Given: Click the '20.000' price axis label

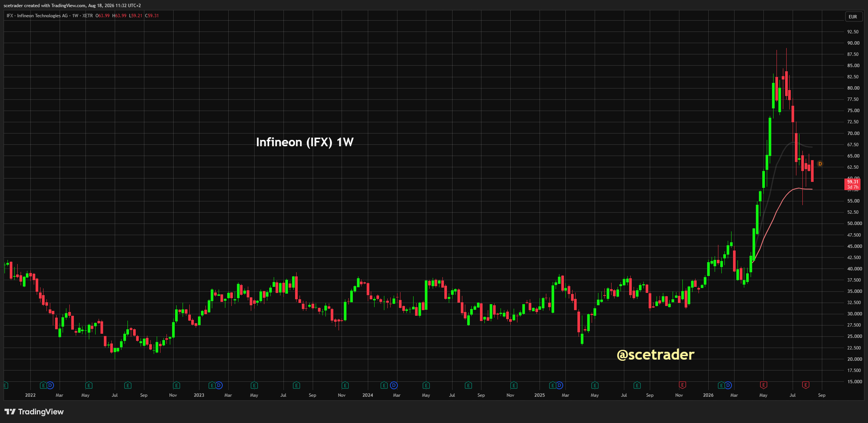Looking at the screenshot, I should (855, 359).
